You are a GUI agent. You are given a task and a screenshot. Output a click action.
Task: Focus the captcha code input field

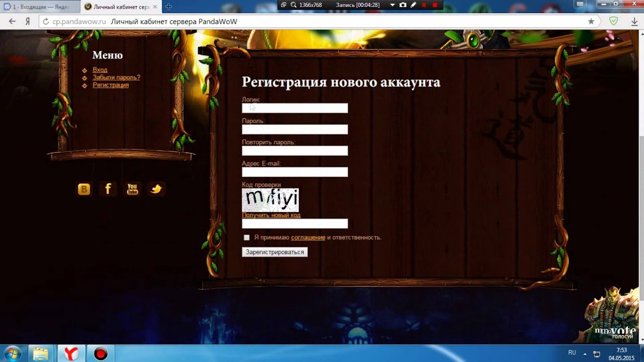tap(295, 224)
